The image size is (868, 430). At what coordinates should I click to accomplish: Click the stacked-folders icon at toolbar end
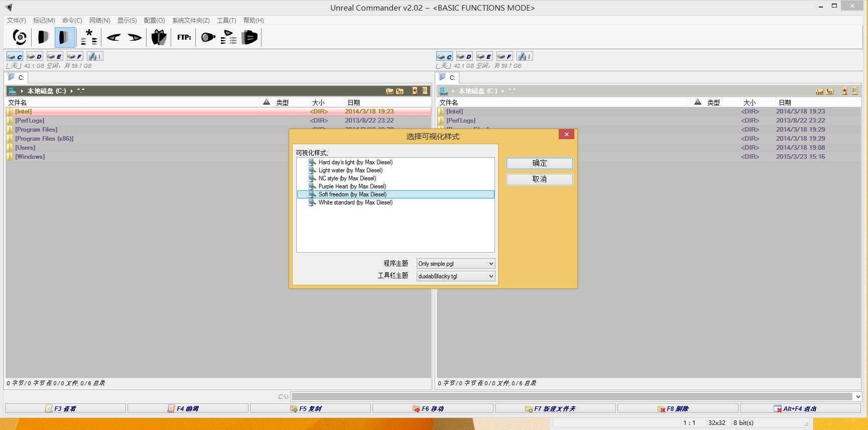pyautogui.click(x=250, y=37)
